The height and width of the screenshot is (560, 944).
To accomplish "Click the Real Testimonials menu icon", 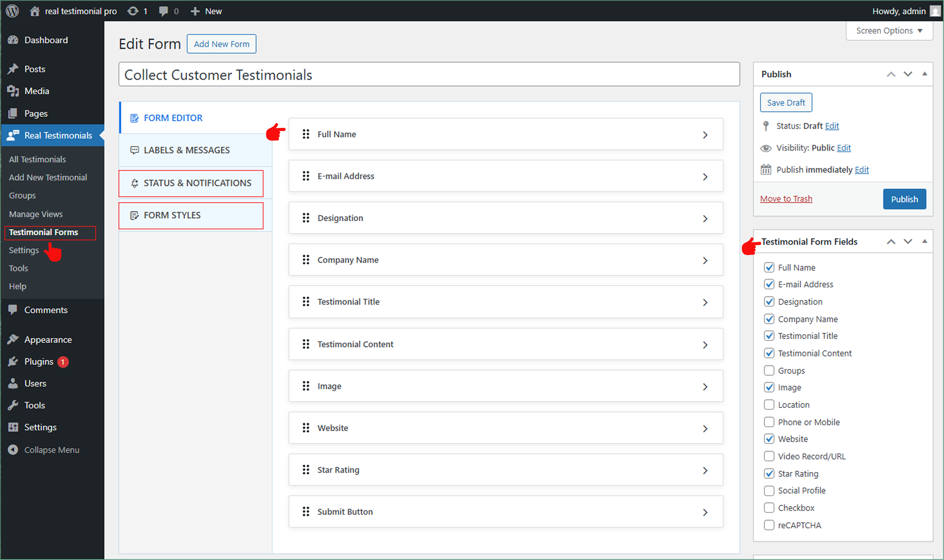I will (x=13, y=135).
